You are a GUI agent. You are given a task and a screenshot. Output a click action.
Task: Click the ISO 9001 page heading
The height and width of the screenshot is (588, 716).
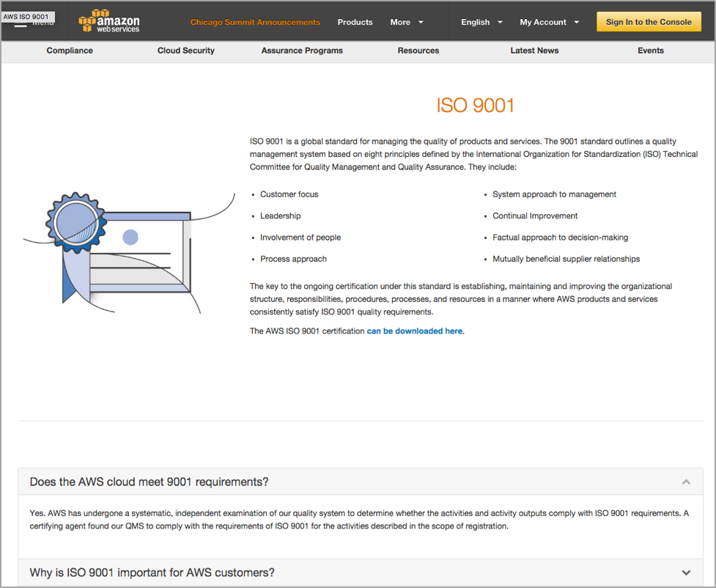(475, 106)
